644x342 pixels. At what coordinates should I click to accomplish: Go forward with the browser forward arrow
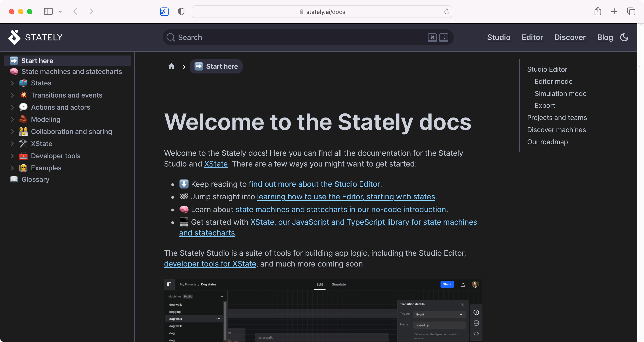tap(91, 11)
